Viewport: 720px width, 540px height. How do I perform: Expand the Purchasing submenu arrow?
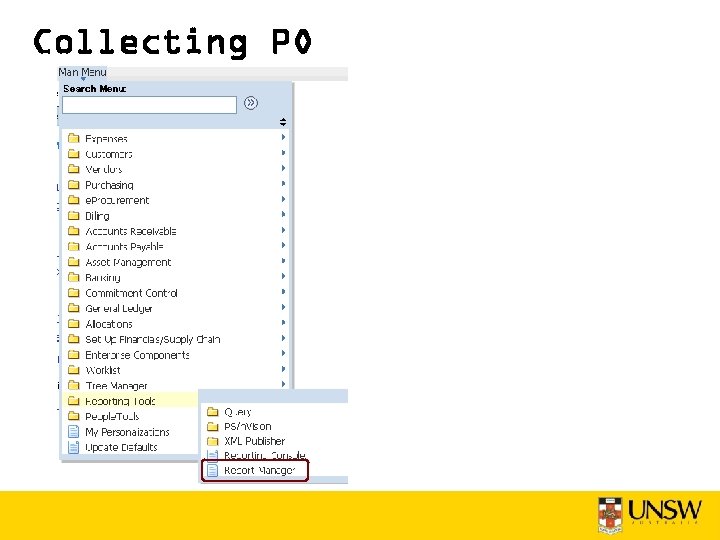tap(283, 184)
